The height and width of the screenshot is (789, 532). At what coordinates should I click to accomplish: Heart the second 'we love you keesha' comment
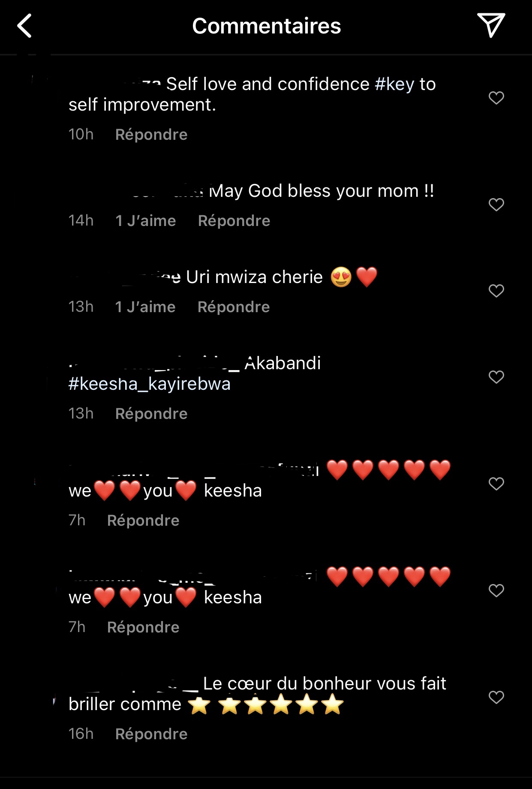(496, 590)
